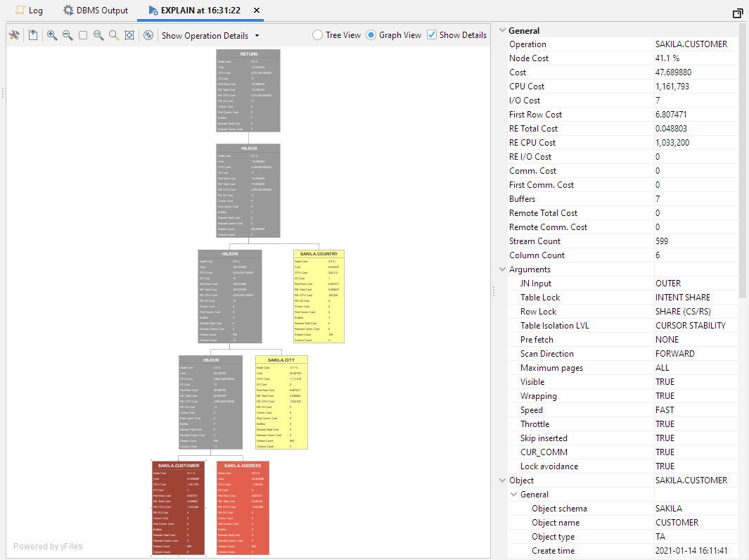Zoom in on the execution plan graph
This screenshot has height=560, width=749.
pos(51,34)
